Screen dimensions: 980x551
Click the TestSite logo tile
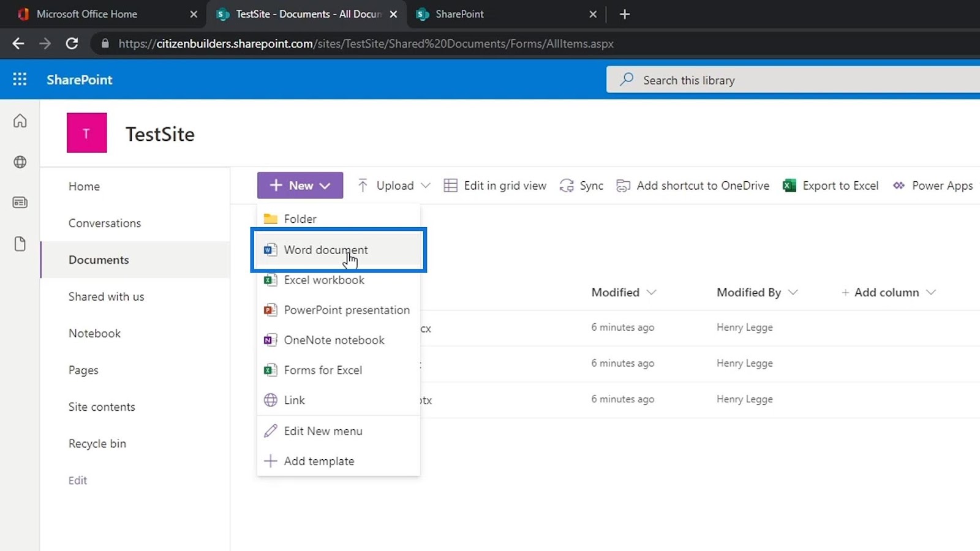87,133
